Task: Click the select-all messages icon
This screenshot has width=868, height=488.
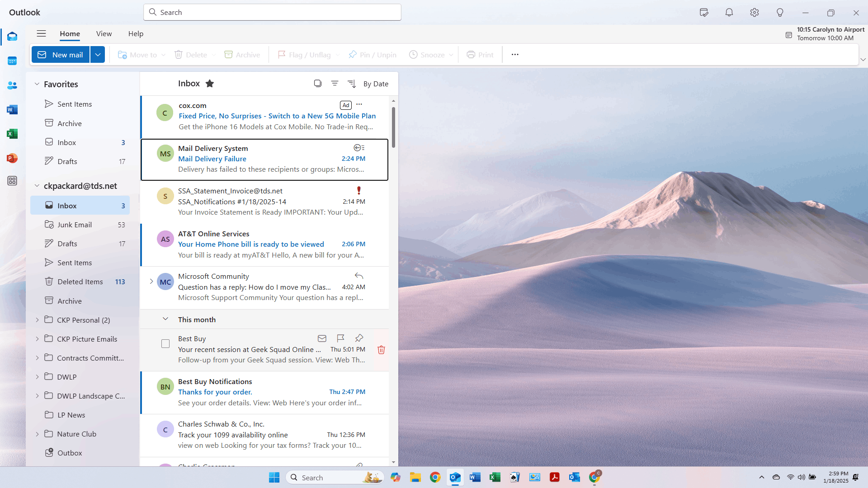Action: click(x=318, y=84)
